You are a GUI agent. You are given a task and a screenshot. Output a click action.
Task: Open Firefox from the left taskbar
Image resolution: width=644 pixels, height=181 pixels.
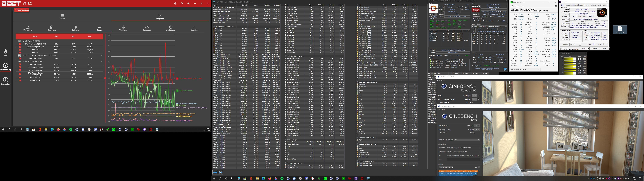tap(58, 129)
